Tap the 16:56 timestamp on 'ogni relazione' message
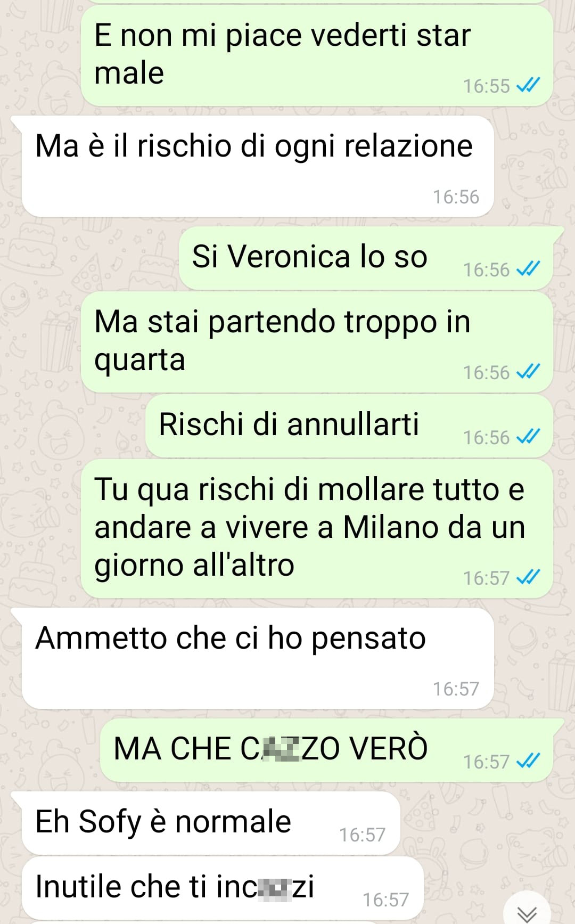 coord(456,197)
